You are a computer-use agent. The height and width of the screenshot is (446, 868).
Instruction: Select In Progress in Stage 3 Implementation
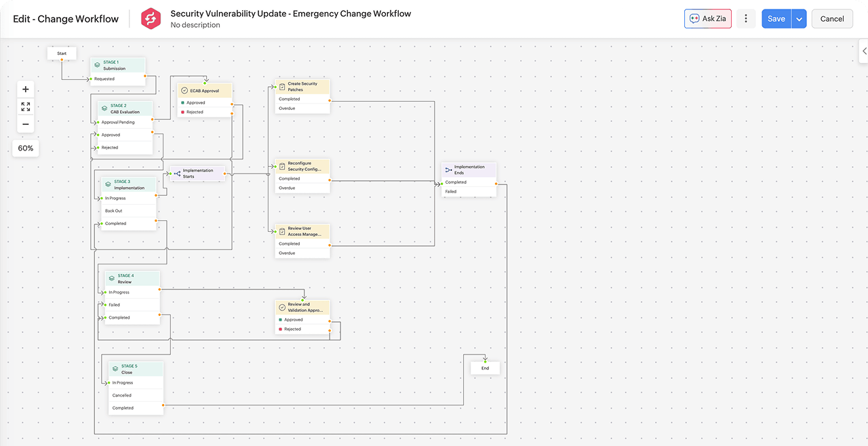(129, 199)
